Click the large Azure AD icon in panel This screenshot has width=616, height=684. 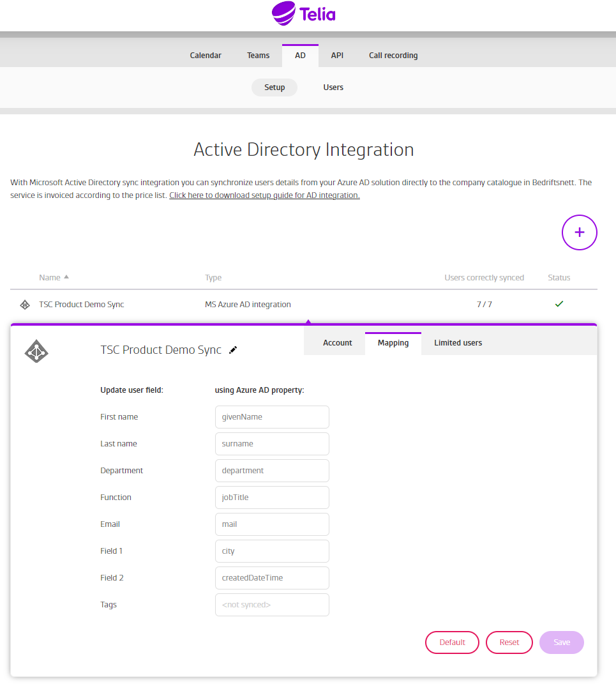pos(36,351)
